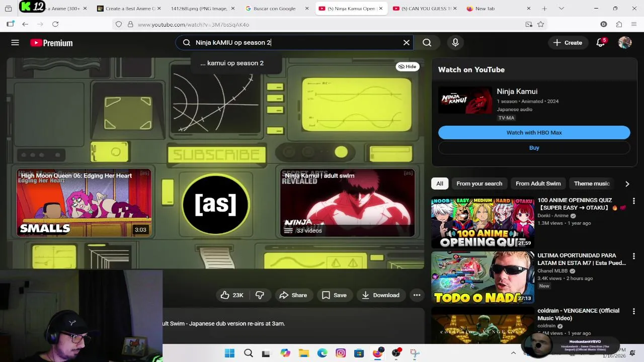Go back to the previous page

(25, 24)
